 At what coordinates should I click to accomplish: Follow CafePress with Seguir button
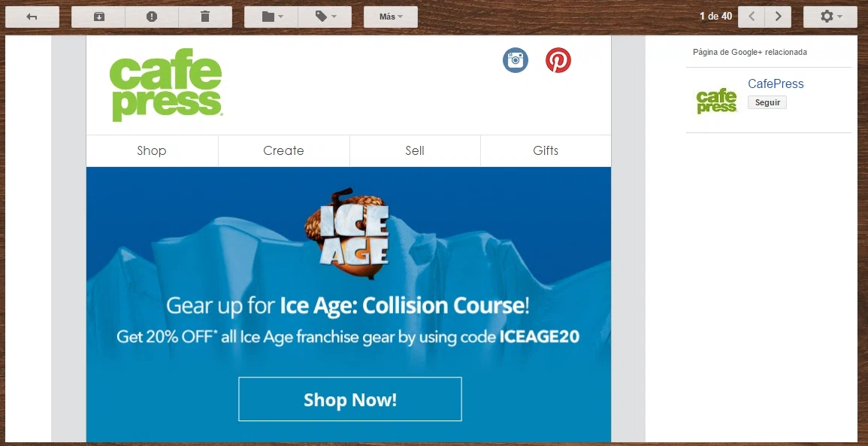pyautogui.click(x=767, y=102)
